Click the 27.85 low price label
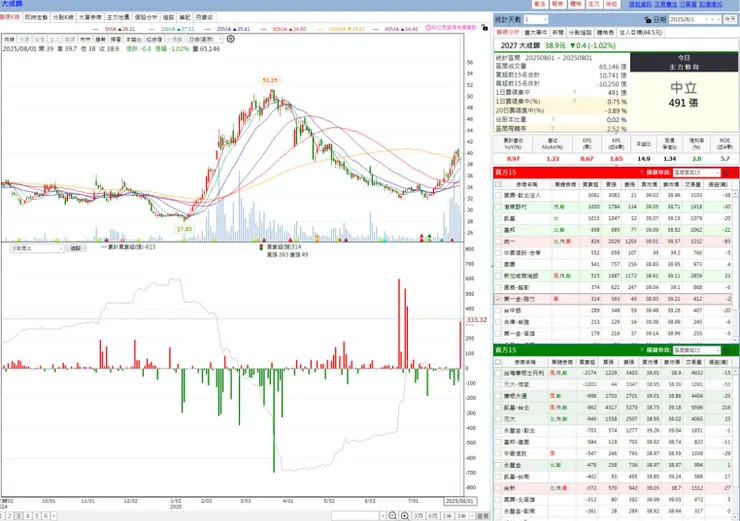The height and width of the screenshot is (521, 740). [184, 229]
